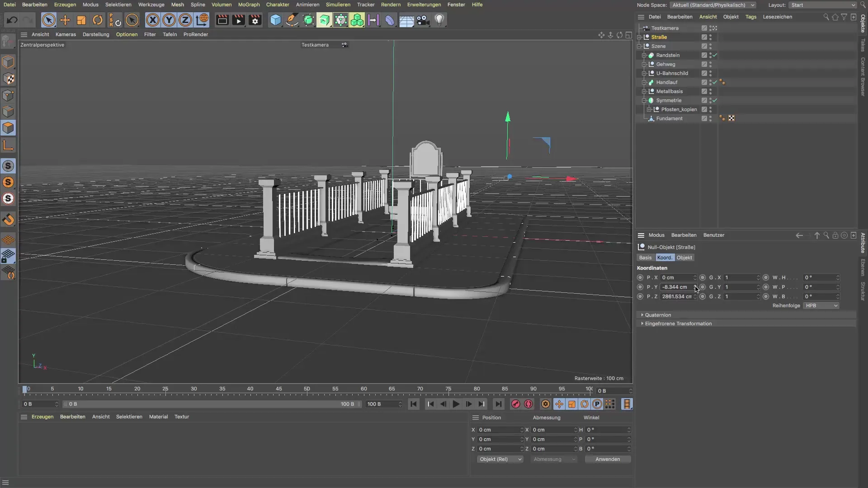Open the Reihenfolge HPB dropdown
Screen dimensions: 868x488
[x=821, y=305]
